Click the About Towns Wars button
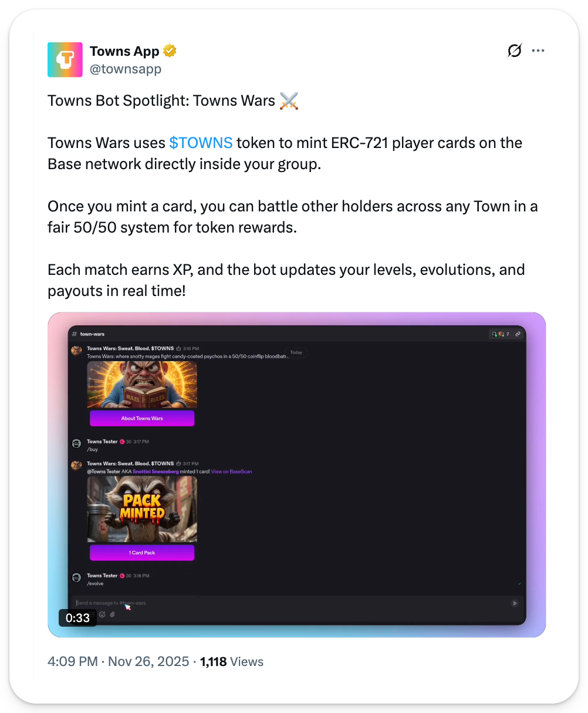588x713 pixels. pyautogui.click(x=142, y=418)
